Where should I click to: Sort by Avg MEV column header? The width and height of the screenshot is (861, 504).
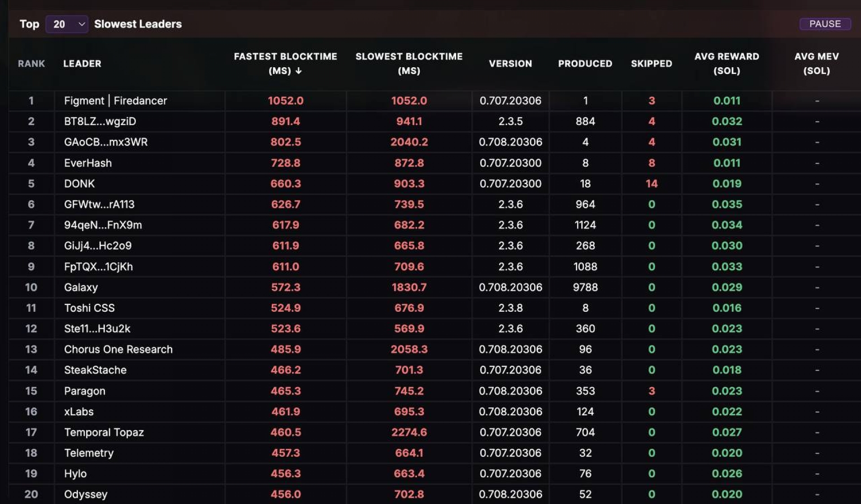(x=816, y=63)
